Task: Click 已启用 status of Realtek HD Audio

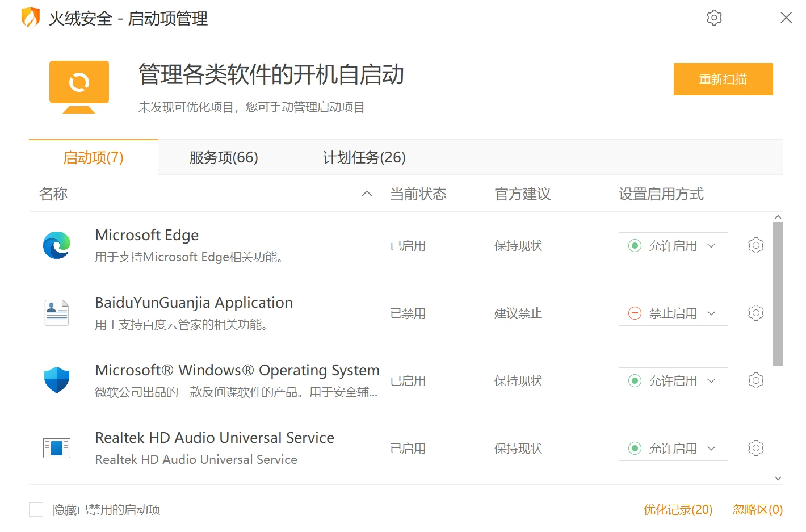Action: 408,448
